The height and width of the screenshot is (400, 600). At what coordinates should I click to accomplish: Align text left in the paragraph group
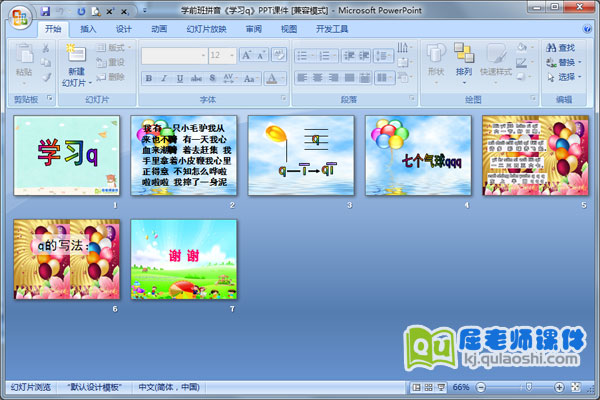click(x=302, y=78)
